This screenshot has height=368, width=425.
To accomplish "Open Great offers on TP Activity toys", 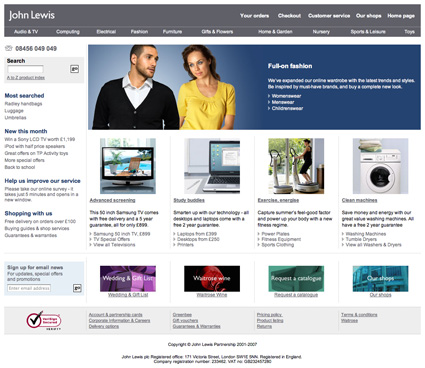I will (x=36, y=153).
